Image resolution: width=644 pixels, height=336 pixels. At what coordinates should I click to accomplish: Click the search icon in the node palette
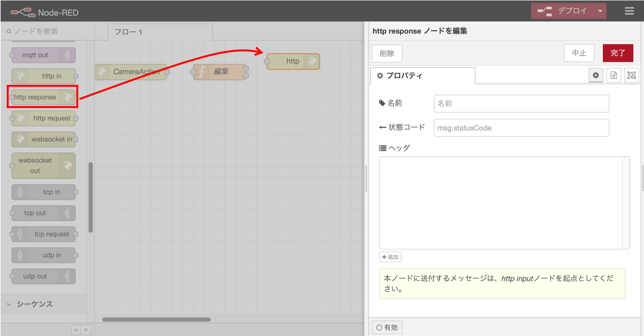coord(8,31)
